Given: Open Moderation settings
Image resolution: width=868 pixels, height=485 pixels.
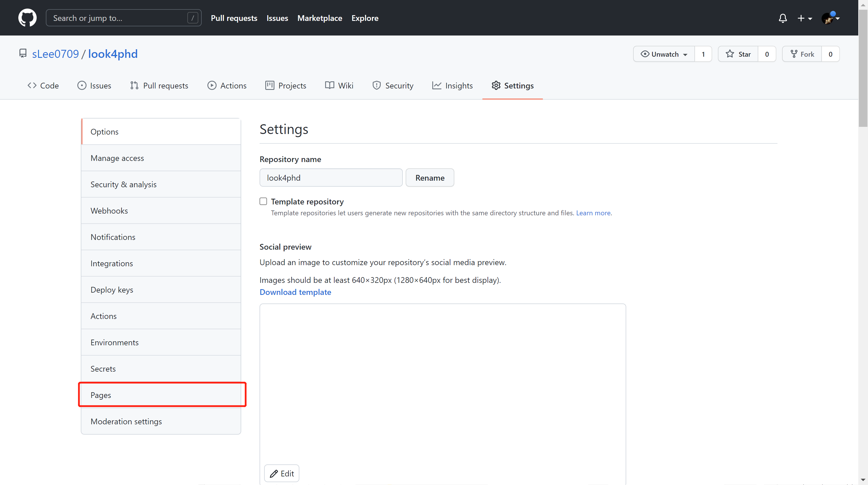Looking at the screenshot, I should (x=161, y=421).
